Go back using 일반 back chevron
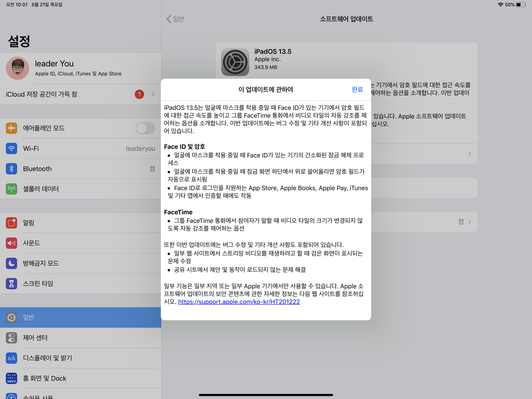 click(x=169, y=19)
